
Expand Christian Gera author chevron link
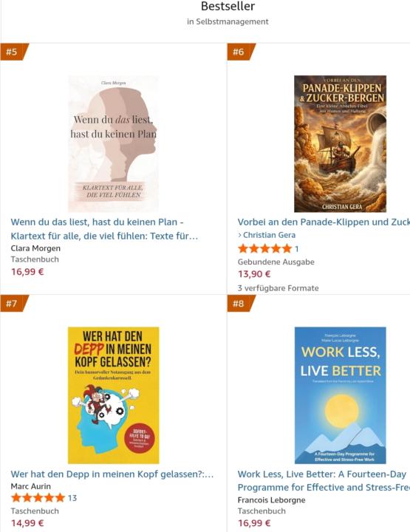tap(267, 235)
